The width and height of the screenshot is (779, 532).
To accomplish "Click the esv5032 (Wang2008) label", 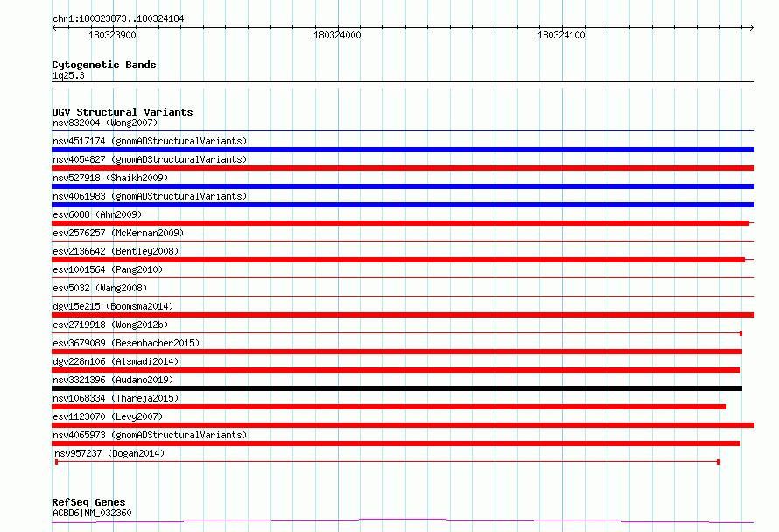I will point(100,288).
